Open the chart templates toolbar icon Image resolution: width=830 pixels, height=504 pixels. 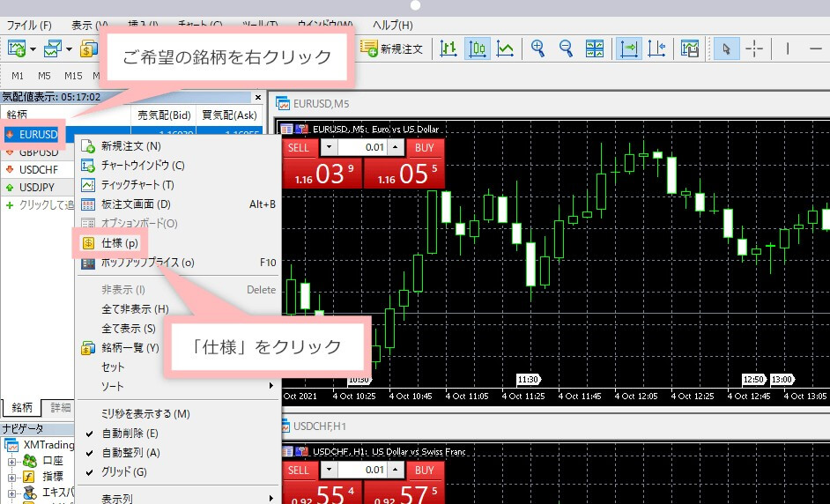[690, 48]
